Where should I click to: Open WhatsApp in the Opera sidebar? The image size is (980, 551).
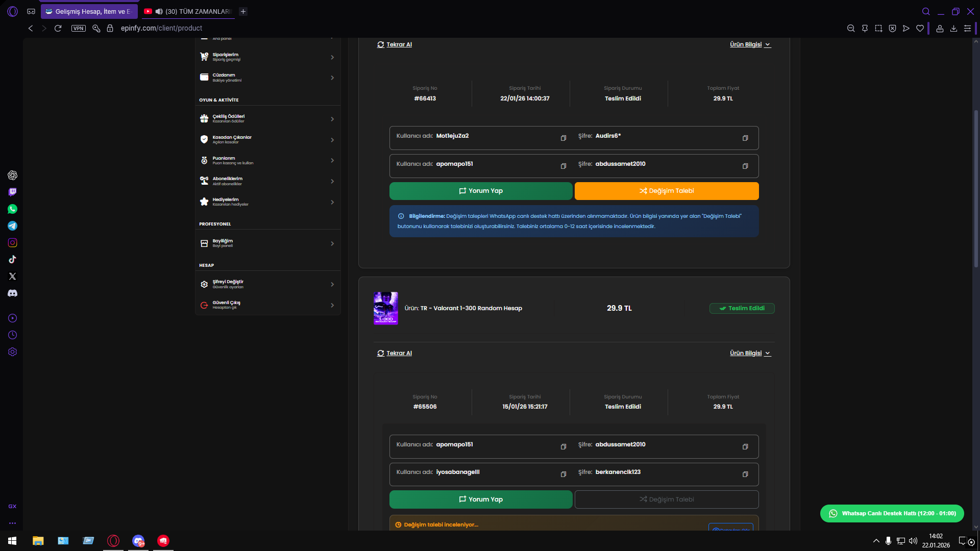click(x=13, y=209)
